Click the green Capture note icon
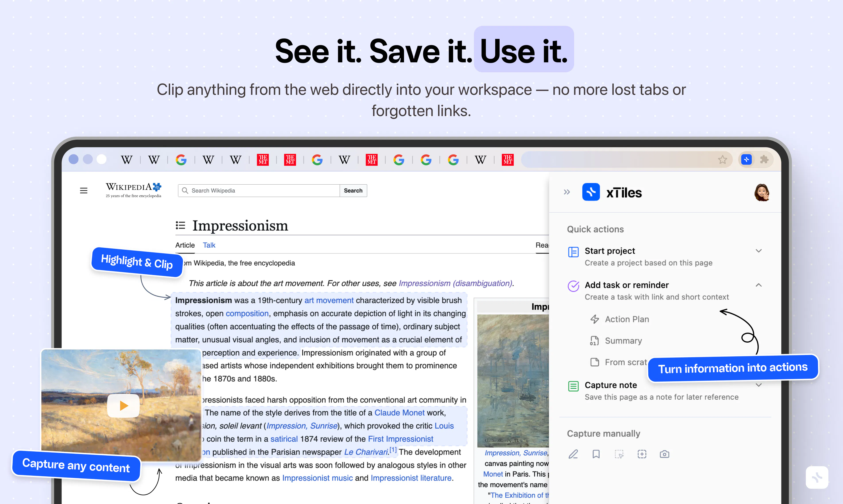 click(x=574, y=386)
